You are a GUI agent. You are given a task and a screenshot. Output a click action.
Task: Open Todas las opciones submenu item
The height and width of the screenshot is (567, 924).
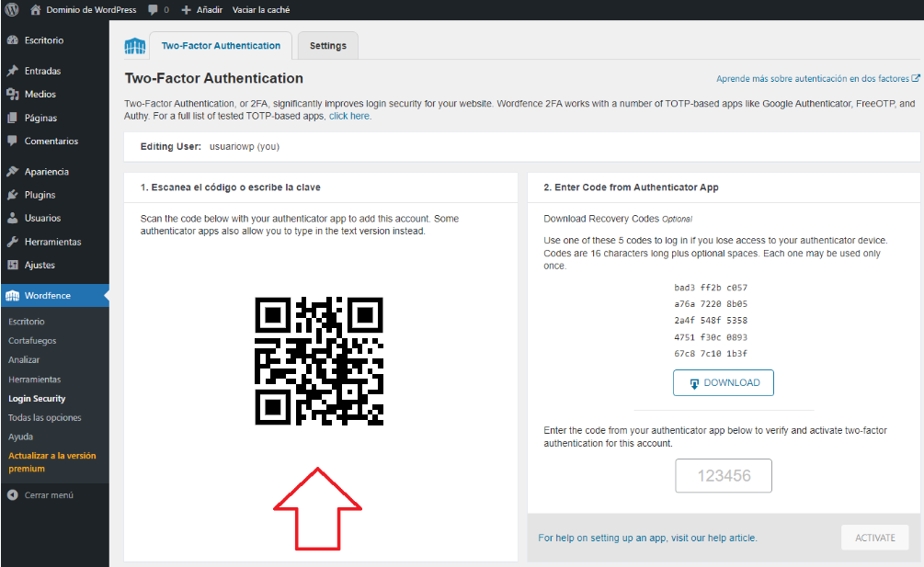45,417
